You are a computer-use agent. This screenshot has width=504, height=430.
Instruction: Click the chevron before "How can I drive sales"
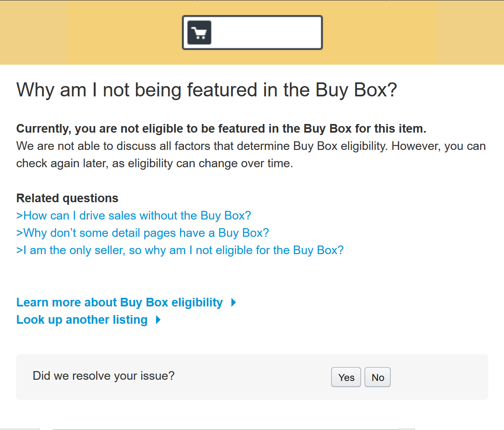click(20, 215)
